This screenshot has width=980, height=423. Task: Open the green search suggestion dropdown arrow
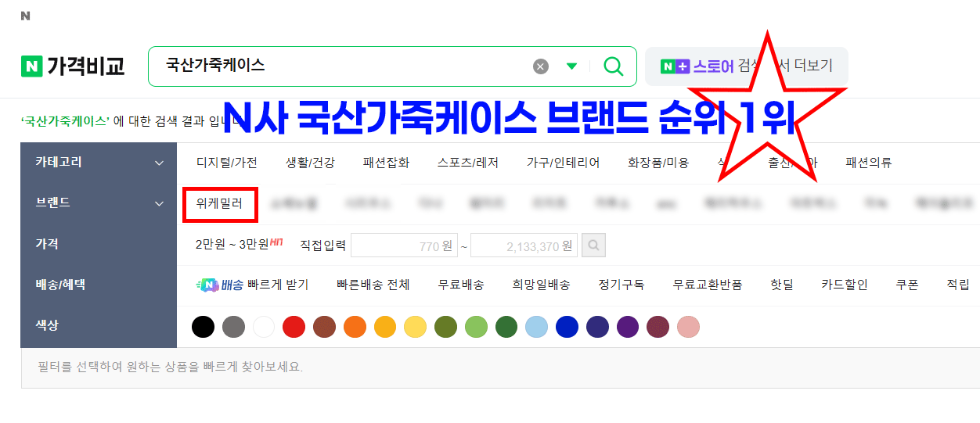click(571, 66)
